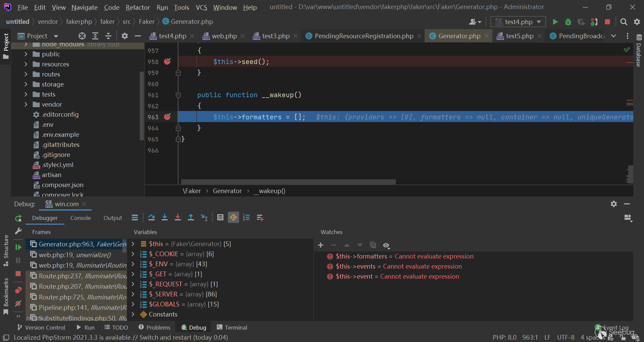Click the Step Out debugger icon
The image size is (644, 342).
[191, 218]
